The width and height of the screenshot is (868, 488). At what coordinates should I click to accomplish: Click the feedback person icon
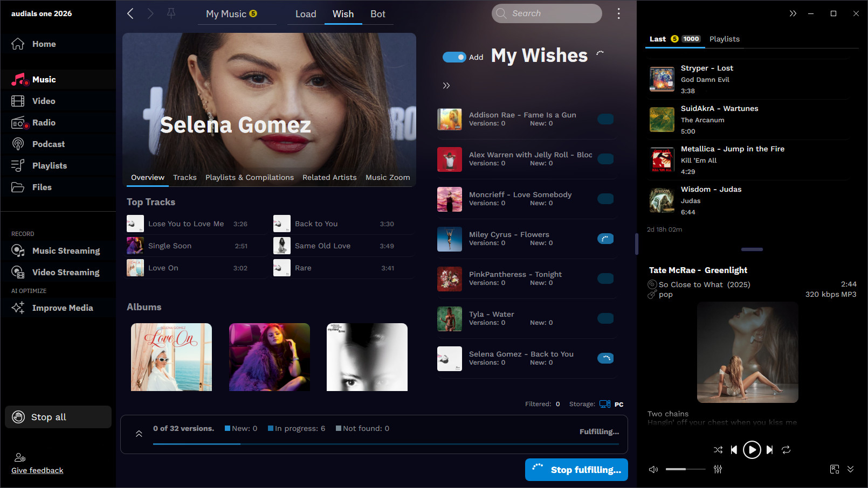pyautogui.click(x=20, y=458)
